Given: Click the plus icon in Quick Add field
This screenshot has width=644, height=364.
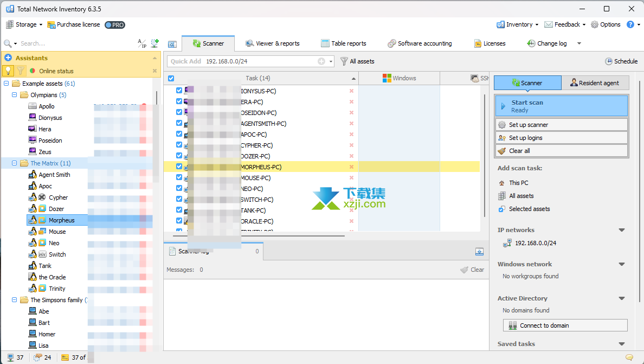Looking at the screenshot, I should coord(321,61).
